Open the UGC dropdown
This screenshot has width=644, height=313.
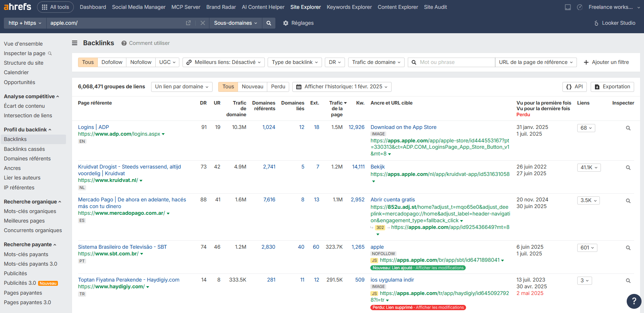tap(167, 62)
